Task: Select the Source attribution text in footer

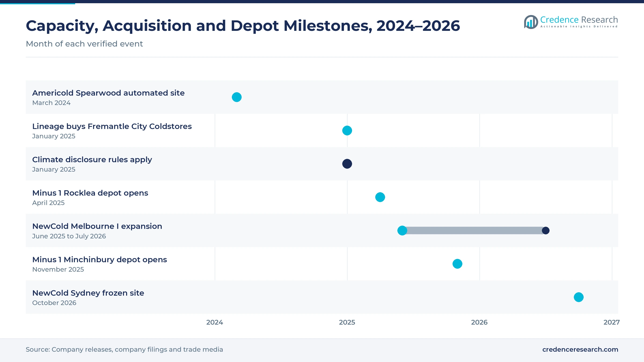Action: pos(124,349)
